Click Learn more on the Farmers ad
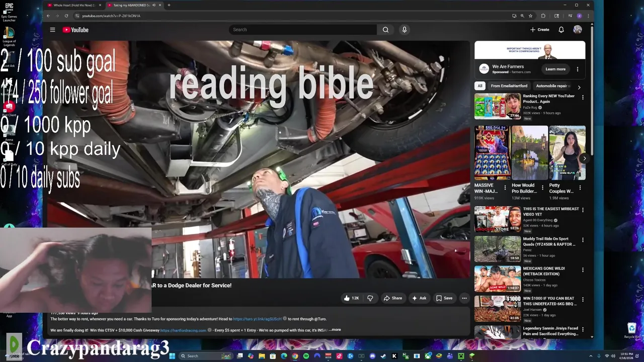The image size is (644, 362). pyautogui.click(x=555, y=69)
